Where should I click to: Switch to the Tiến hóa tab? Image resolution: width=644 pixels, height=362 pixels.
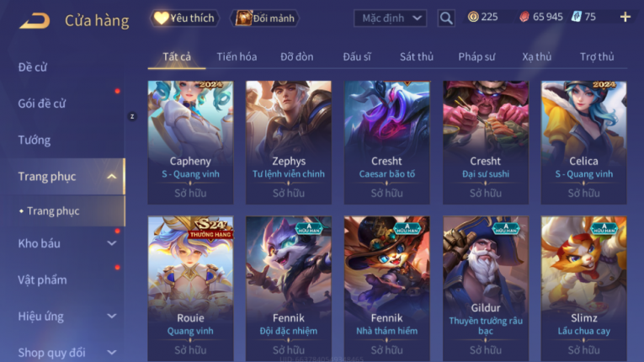(x=237, y=56)
